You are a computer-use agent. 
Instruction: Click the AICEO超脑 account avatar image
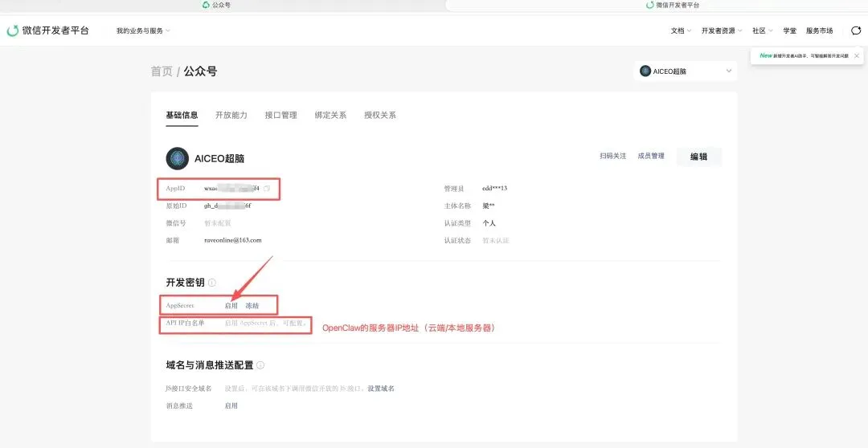tap(177, 158)
